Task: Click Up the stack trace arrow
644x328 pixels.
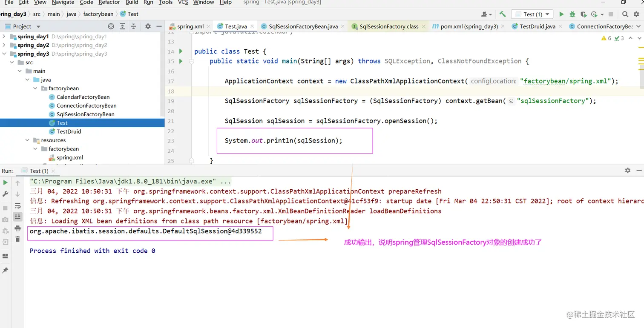Action: click(17, 183)
